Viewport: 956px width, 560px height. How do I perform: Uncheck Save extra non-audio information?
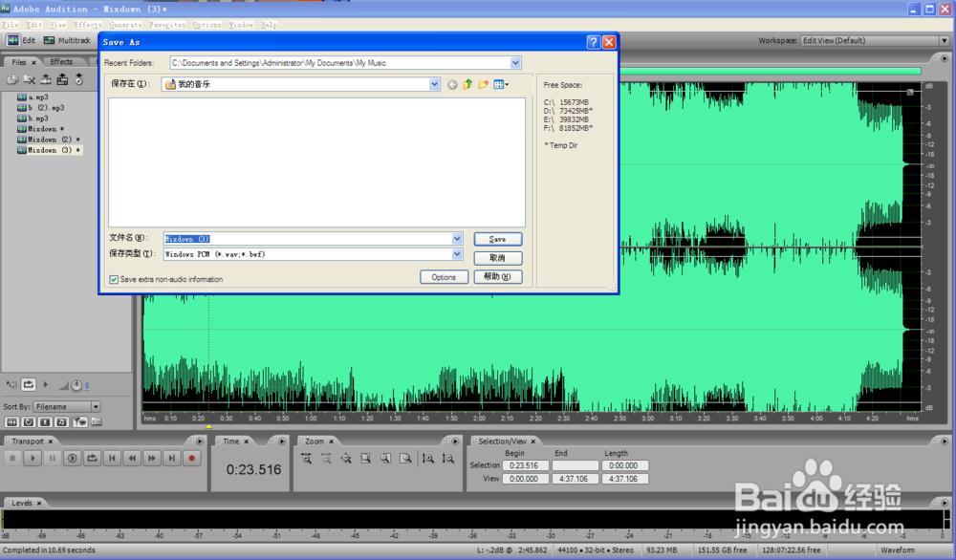(114, 279)
